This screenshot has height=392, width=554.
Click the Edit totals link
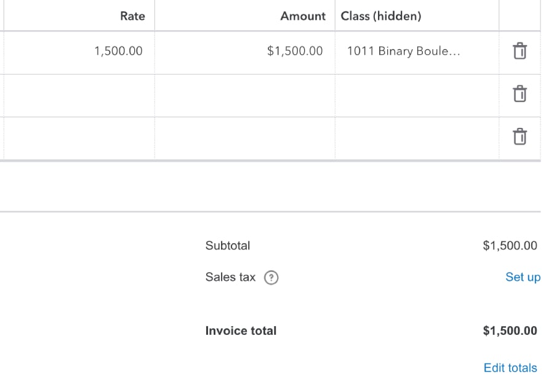coord(510,368)
